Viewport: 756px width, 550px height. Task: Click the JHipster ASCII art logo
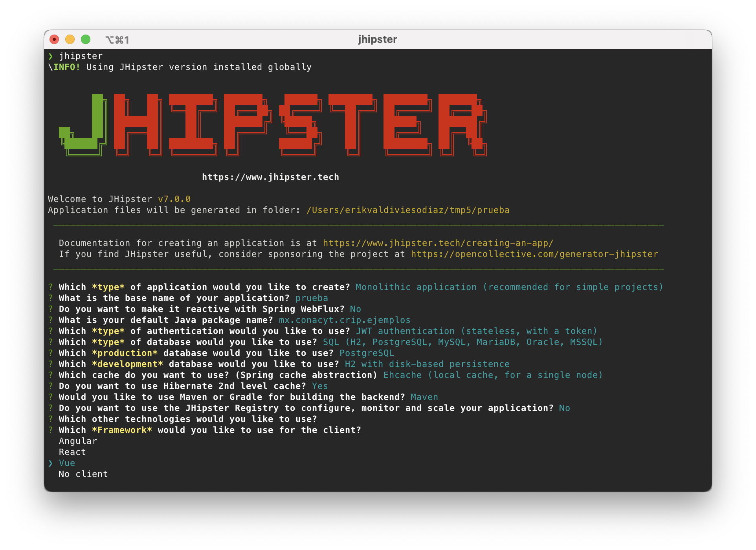pyautogui.click(x=273, y=125)
